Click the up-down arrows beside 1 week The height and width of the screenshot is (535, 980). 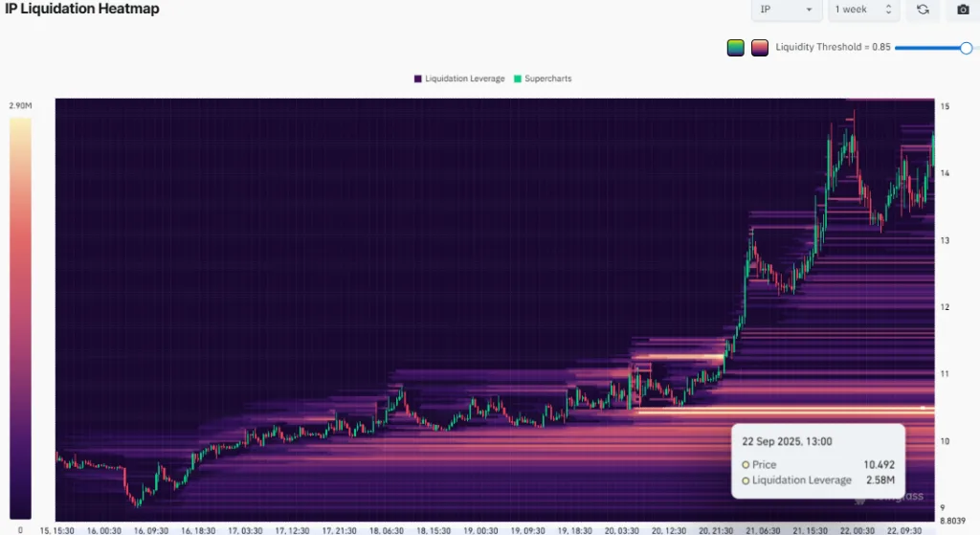pyautogui.click(x=888, y=10)
